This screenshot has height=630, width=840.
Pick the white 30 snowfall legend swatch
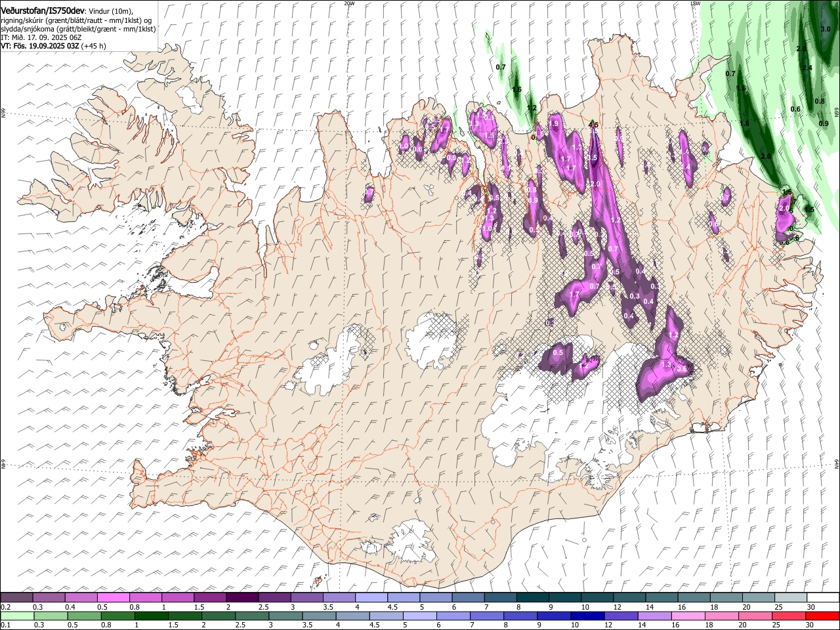coord(822,597)
